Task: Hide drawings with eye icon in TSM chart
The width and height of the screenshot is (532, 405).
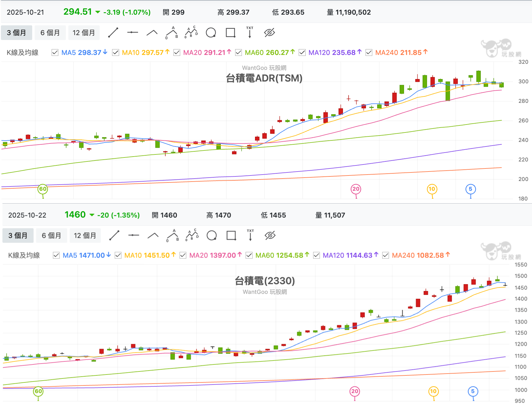Action: (x=269, y=33)
